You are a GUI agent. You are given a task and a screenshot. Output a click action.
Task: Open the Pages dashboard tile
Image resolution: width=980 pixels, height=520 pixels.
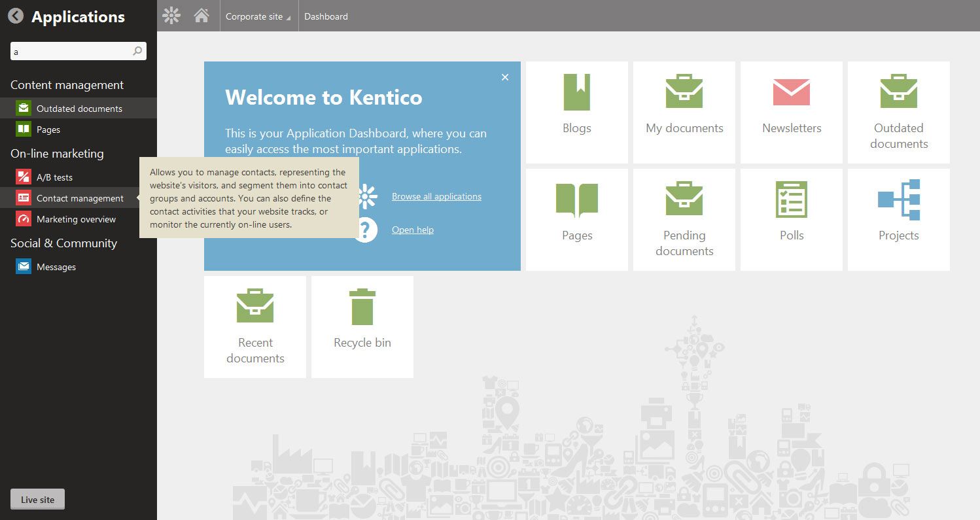577,220
